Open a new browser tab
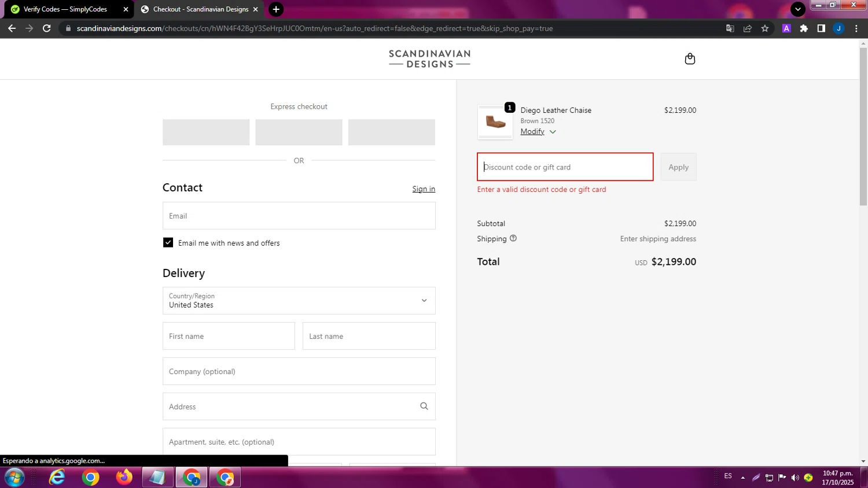Image resolution: width=868 pixels, height=488 pixels. click(276, 9)
